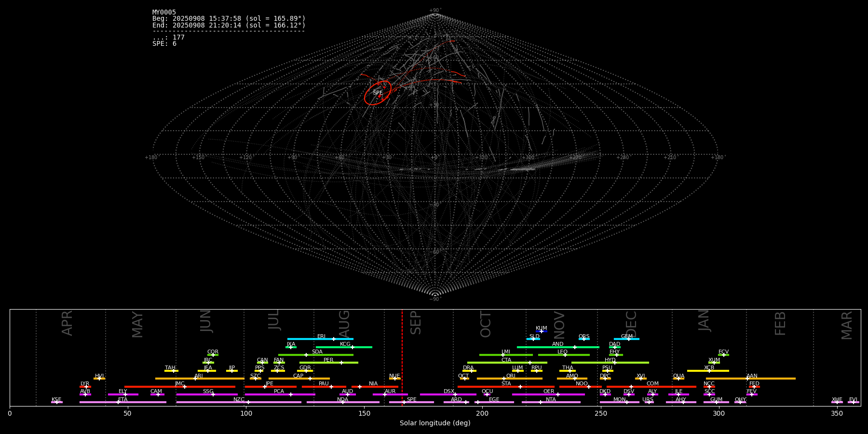Select the SDA shower label
This screenshot has height=434, width=868.
pos(317,352)
